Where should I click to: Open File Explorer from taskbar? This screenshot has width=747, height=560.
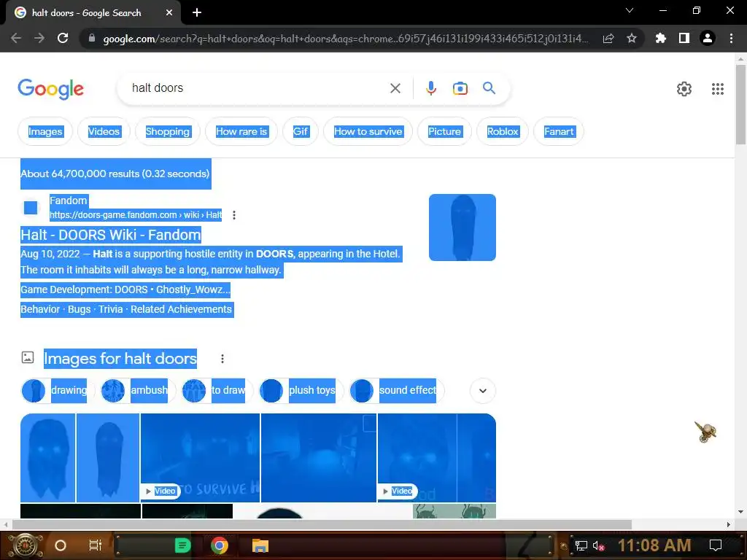coord(260,545)
